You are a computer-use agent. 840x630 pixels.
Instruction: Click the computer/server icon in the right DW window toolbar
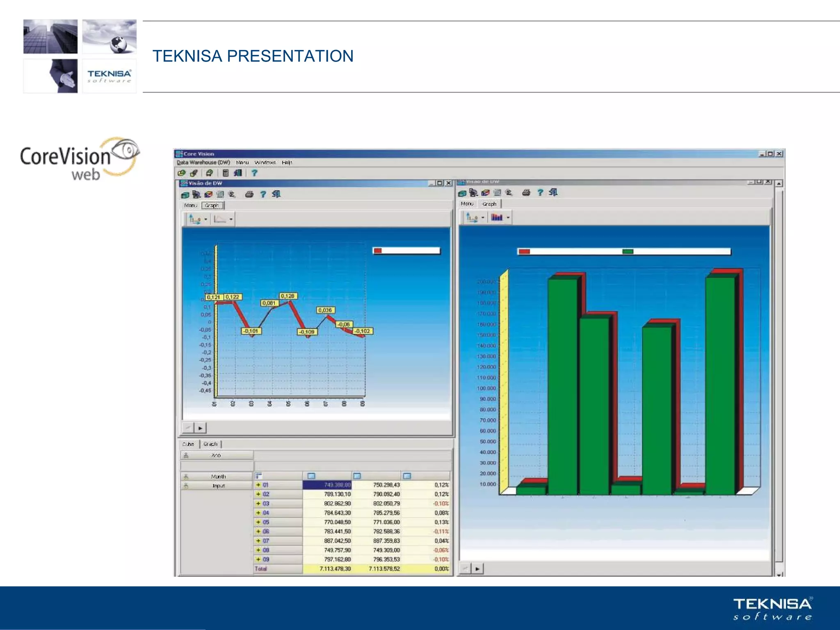474,193
